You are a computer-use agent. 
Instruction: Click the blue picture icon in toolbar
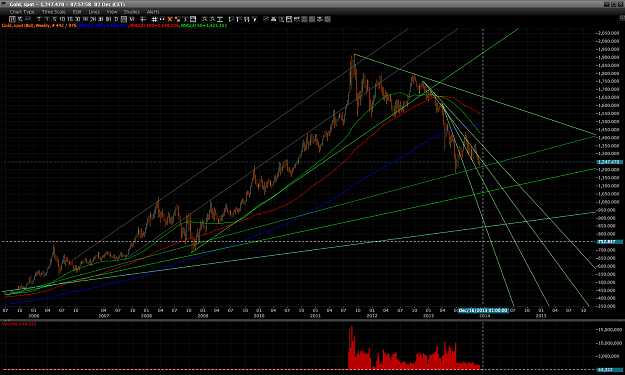click(x=193, y=19)
